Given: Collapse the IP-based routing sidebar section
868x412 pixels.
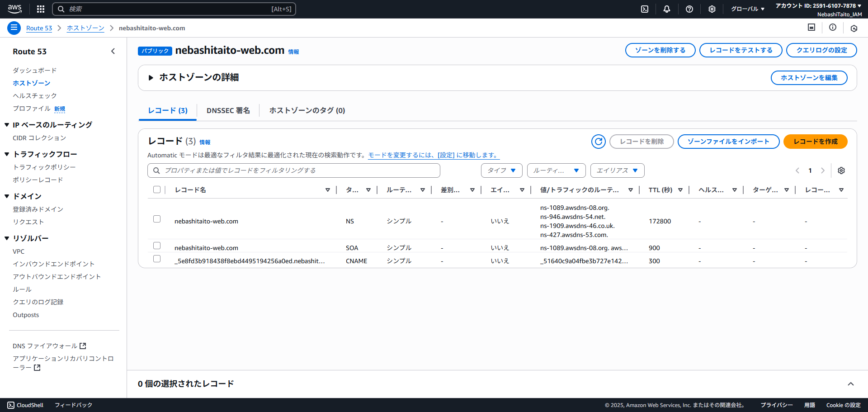Looking at the screenshot, I should pos(7,125).
